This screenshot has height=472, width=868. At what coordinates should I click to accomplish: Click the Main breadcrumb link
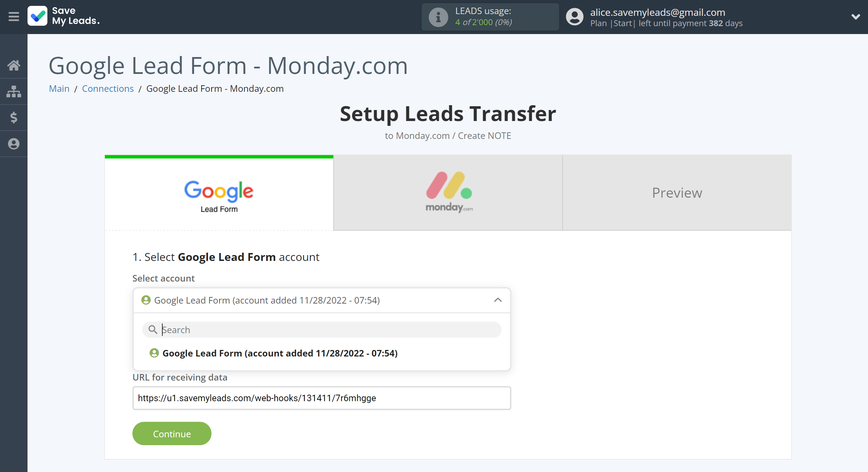coord(59,88)
